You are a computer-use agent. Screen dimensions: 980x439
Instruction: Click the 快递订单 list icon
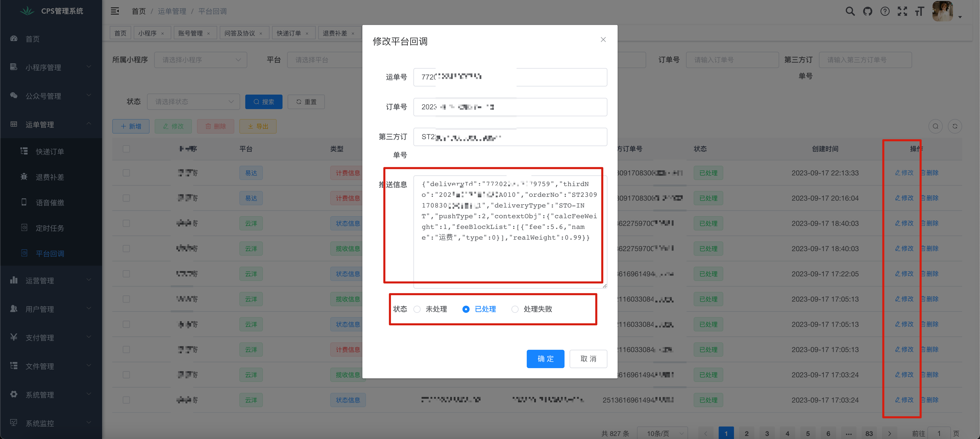tap(24, 151)
